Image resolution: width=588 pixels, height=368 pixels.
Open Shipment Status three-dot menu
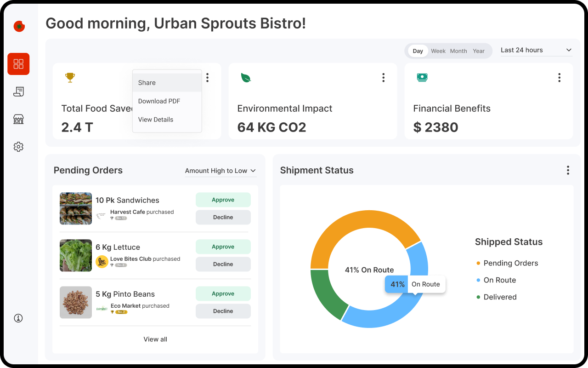[x=568, y=170]
